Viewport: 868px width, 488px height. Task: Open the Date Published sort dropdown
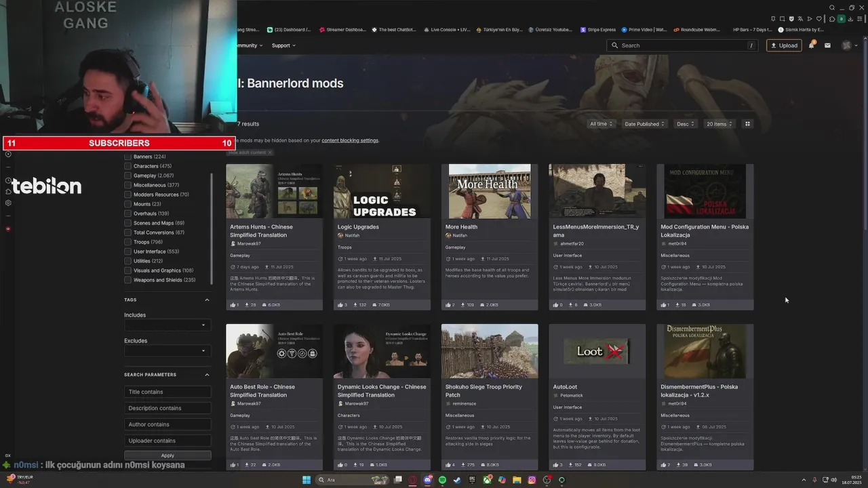[644, 124]
